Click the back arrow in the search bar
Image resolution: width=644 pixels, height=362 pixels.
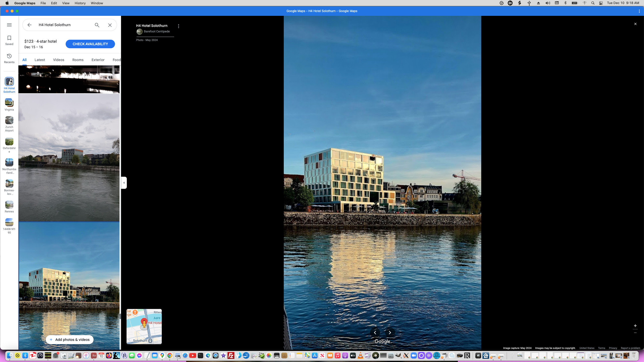click(29, 25)
